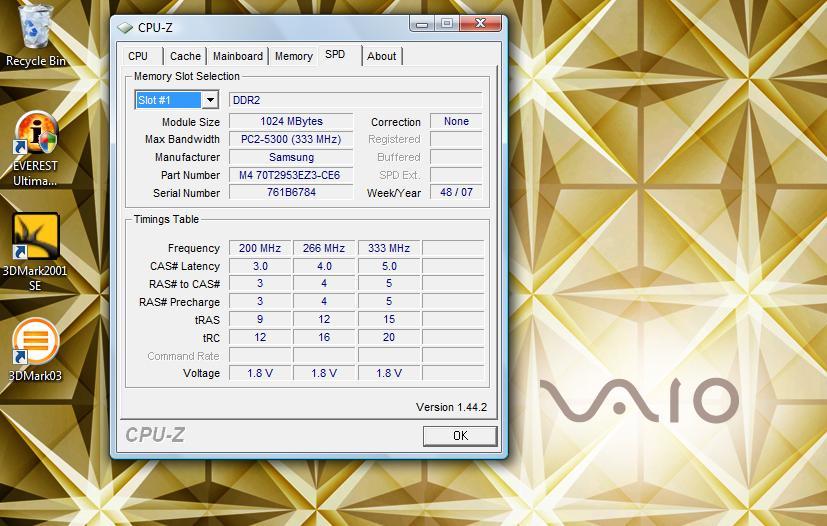Click the 333 MHz frequency cell
This screenshot has width=827, height=526.
pyautogui.click(x=389, y=248)
